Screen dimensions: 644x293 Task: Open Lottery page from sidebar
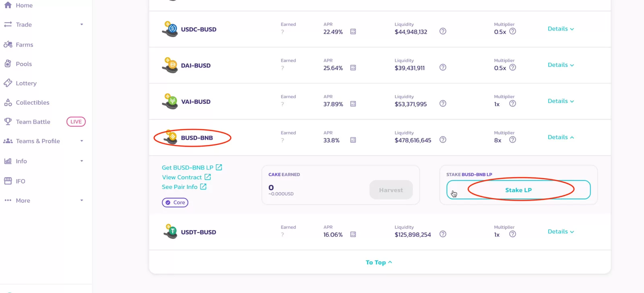click(x=26, y=83)
